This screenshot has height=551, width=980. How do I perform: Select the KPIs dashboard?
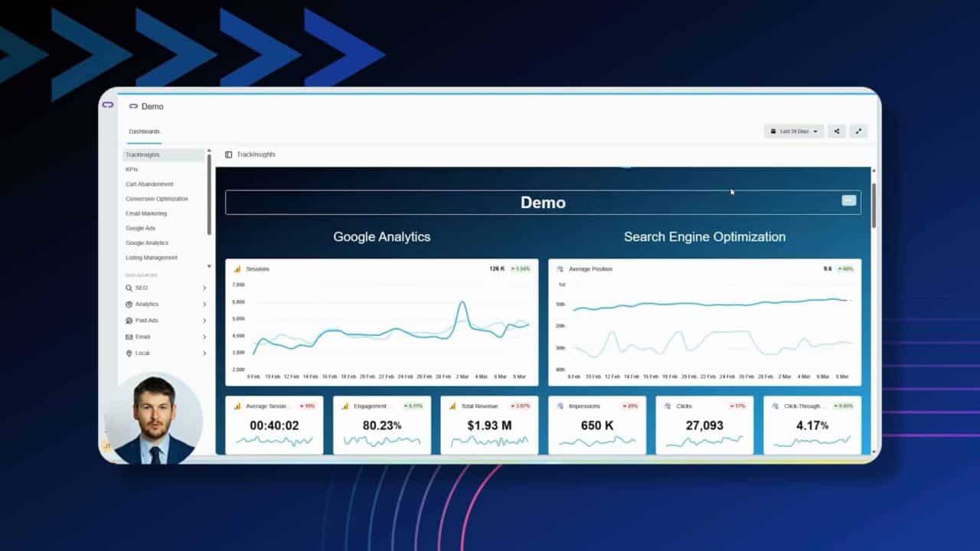point(132,169)
